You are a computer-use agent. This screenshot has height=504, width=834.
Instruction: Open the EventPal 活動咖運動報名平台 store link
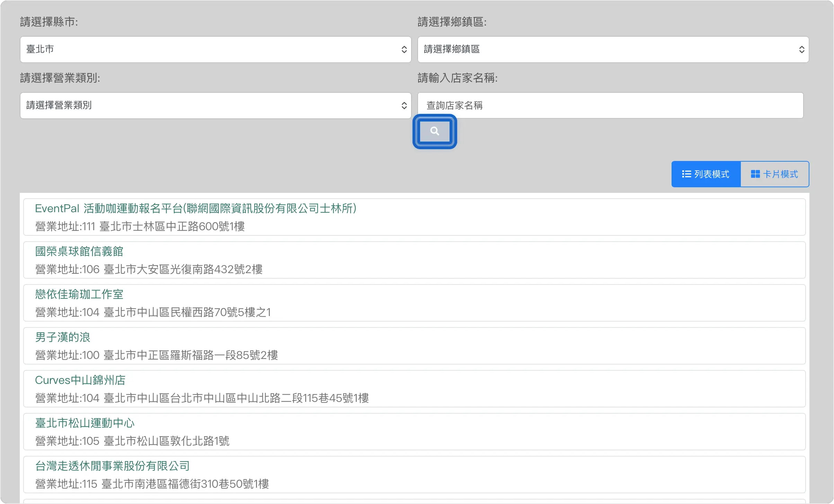[196, 208]
